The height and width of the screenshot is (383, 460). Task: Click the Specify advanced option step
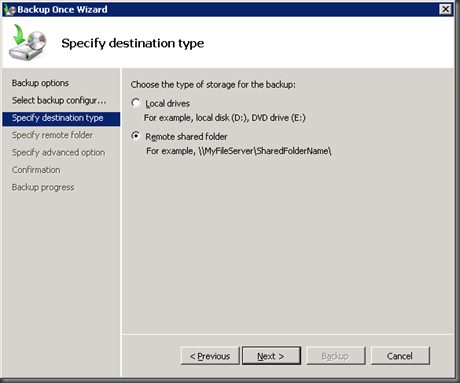tap(58, 152)
